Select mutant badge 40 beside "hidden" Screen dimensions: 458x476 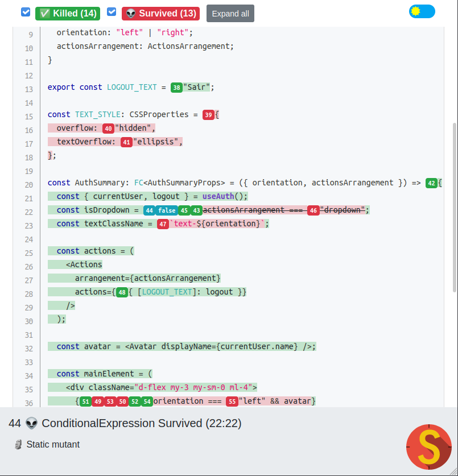108,129
